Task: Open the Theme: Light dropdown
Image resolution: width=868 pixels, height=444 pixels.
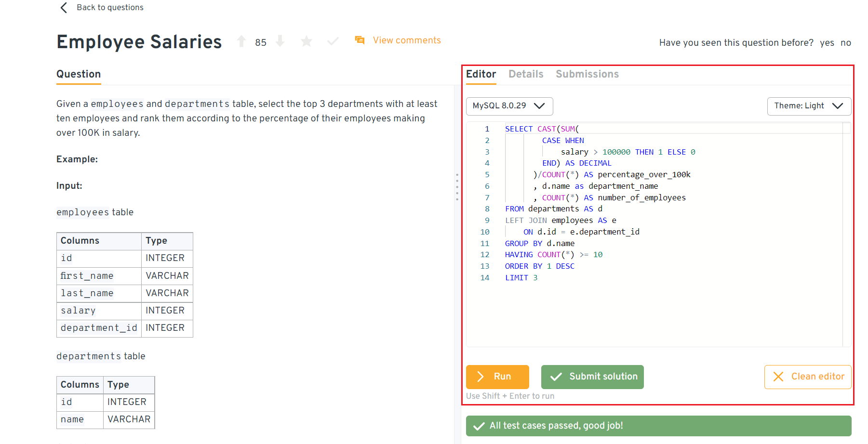Action: point(809,106)
